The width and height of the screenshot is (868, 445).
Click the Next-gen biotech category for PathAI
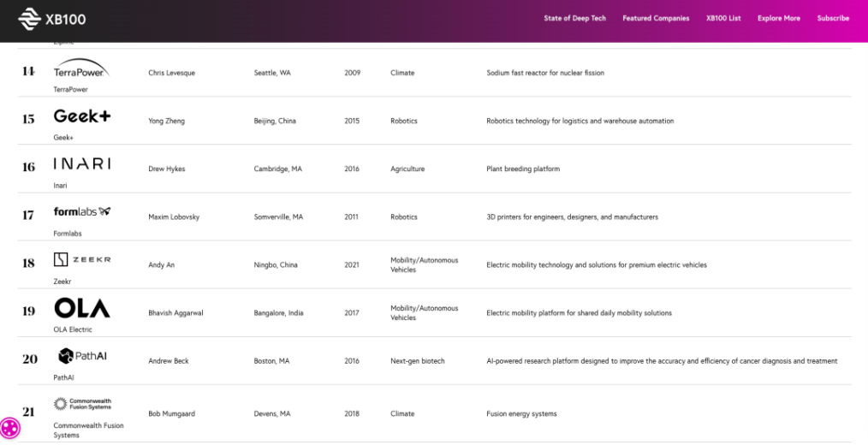click(418, 361)
